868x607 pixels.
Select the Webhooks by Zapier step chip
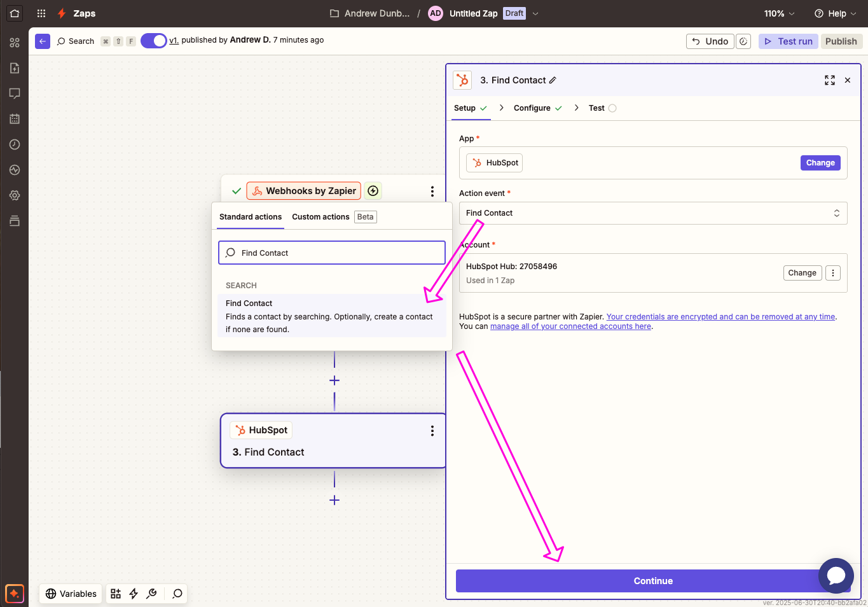[x=304, y=191]
